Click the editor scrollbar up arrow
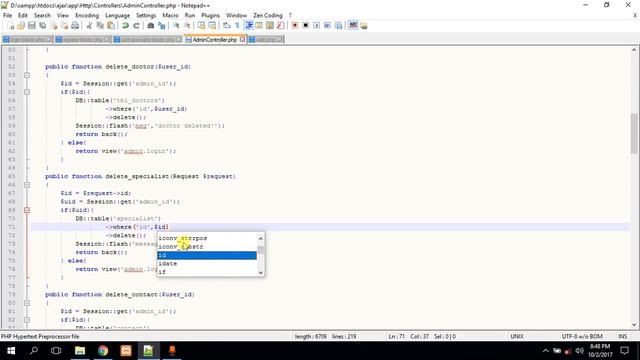The height and width of the screenshot is (360, 640). (634, 50)
